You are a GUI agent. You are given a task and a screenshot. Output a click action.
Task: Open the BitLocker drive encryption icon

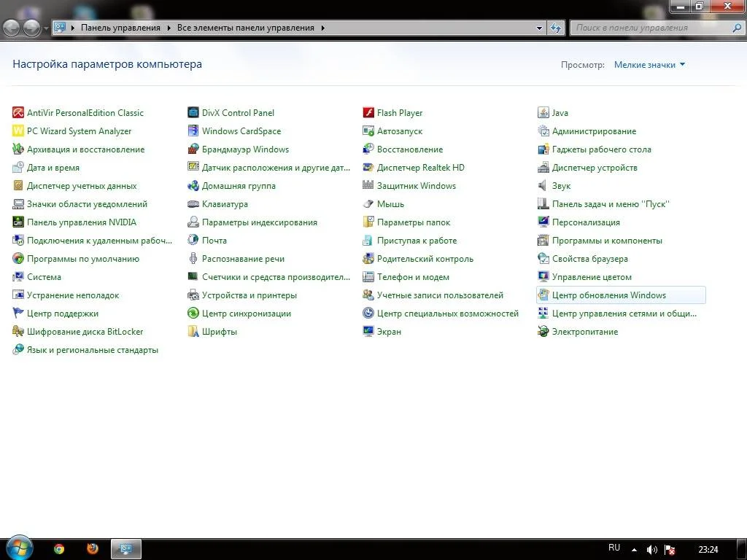[x=18, y=332]
